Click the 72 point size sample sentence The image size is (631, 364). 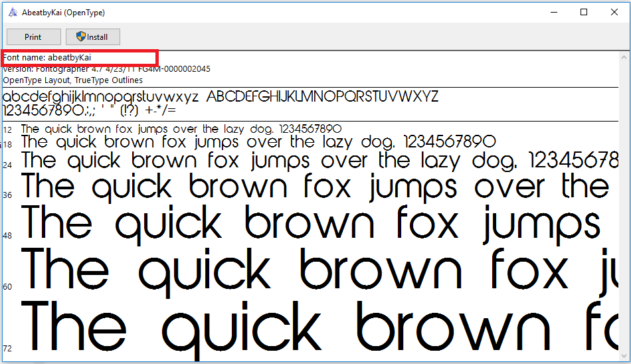point(319,330)
